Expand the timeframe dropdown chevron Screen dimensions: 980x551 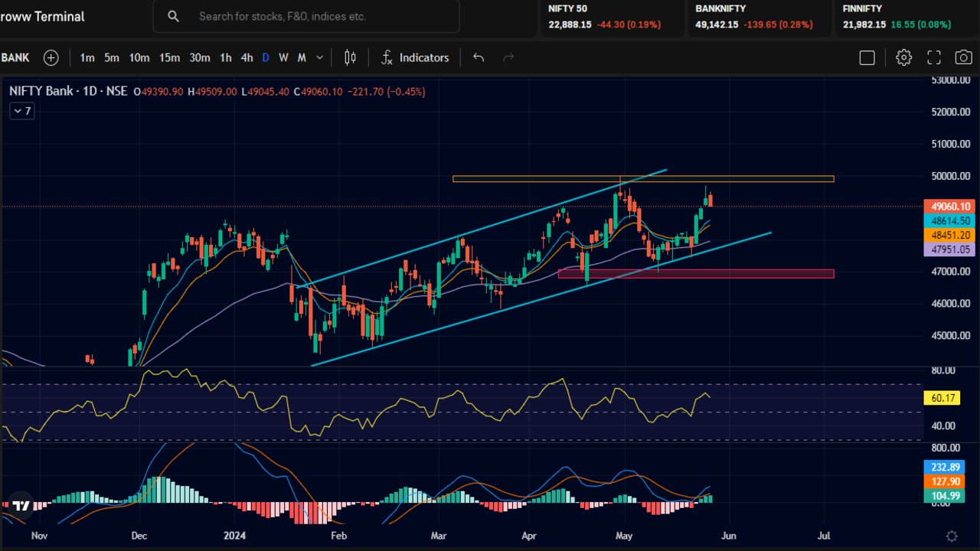click(319, 57)
